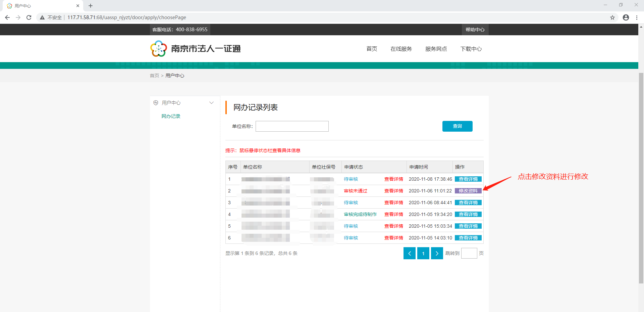
Task: Click the Nanjing plum-blossom site logo
Action: (x=158, y=49)
